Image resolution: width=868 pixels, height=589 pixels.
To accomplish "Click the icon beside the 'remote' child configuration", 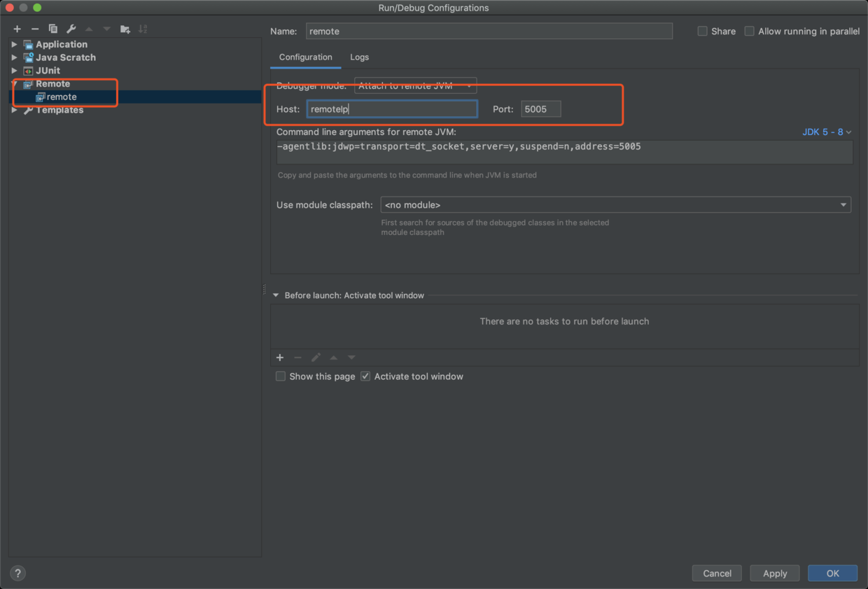I will pos(41,97).
